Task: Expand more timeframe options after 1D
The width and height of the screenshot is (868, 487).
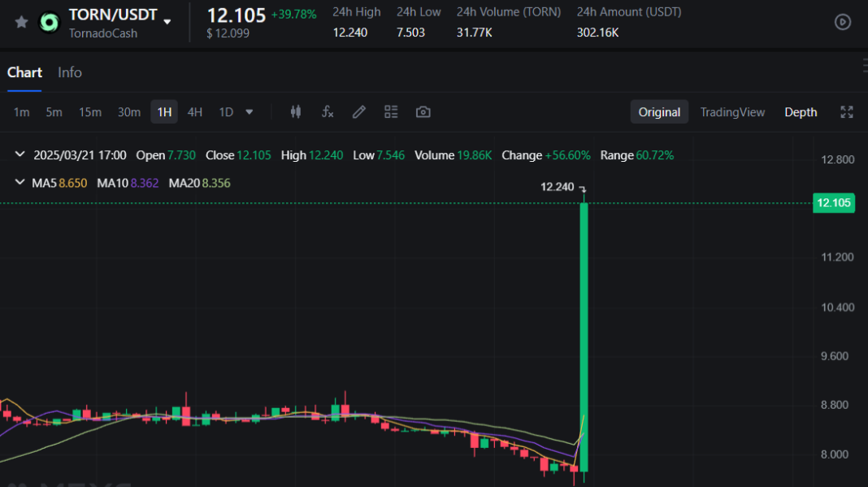Action: [x=250, y=112]
